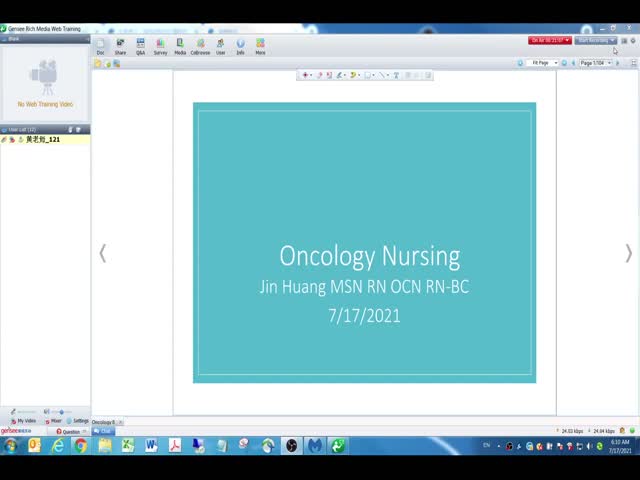Screen dimensions: 640x480
Task: Open document folder icon in sub-toolbar
Action: tap(98, 63)
